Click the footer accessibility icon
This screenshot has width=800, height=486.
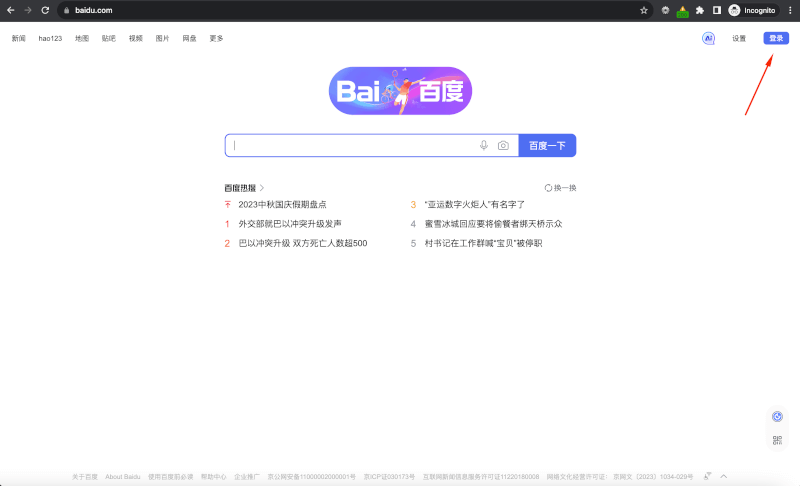pyautogui.click(x=707, y=476)
